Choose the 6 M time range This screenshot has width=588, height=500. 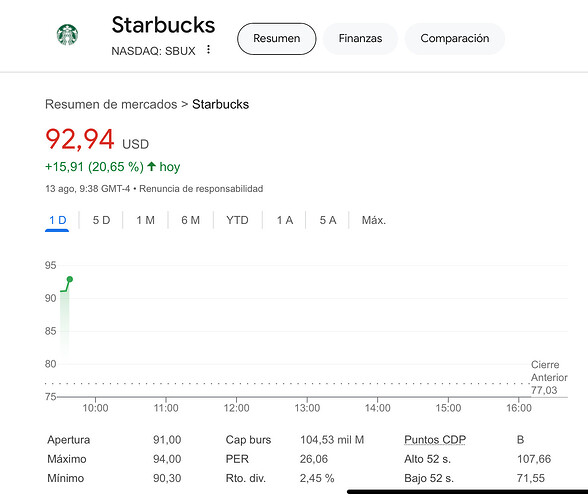[190, 220]
